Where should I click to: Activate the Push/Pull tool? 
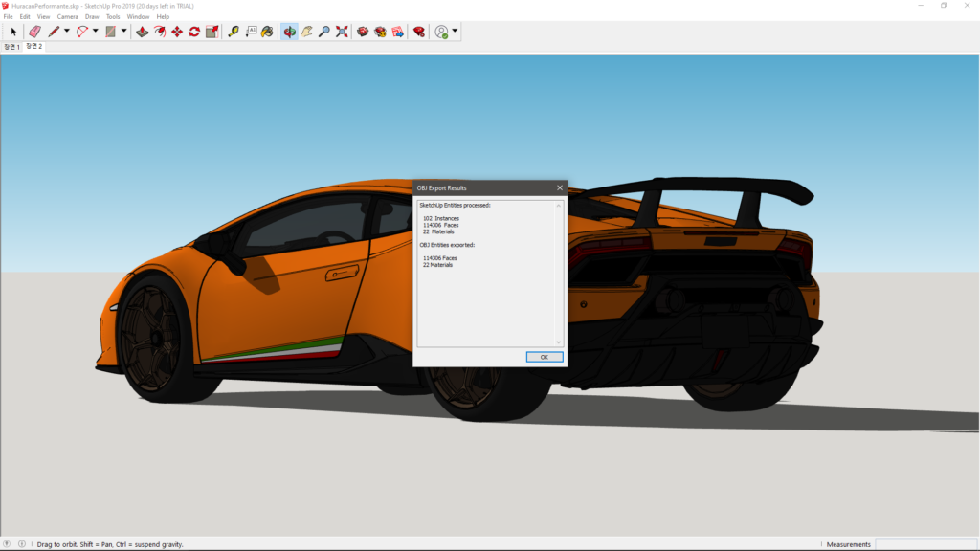pyautogui.click(x=142, y=32)
